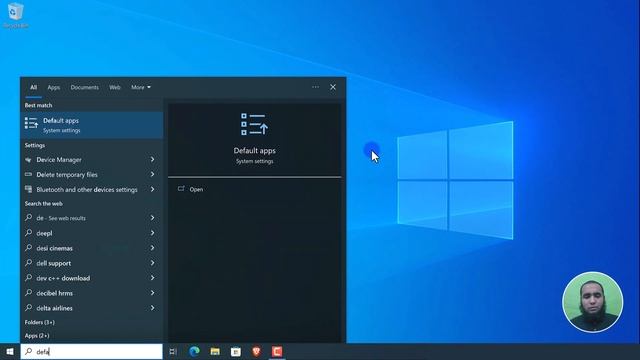Open the More dropdown filter
This screenshot has width=640, height=360.
point(141,87)
